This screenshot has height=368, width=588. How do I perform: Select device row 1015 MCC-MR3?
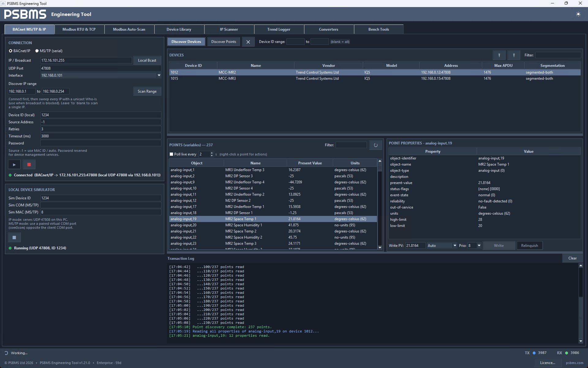[375, 79]
